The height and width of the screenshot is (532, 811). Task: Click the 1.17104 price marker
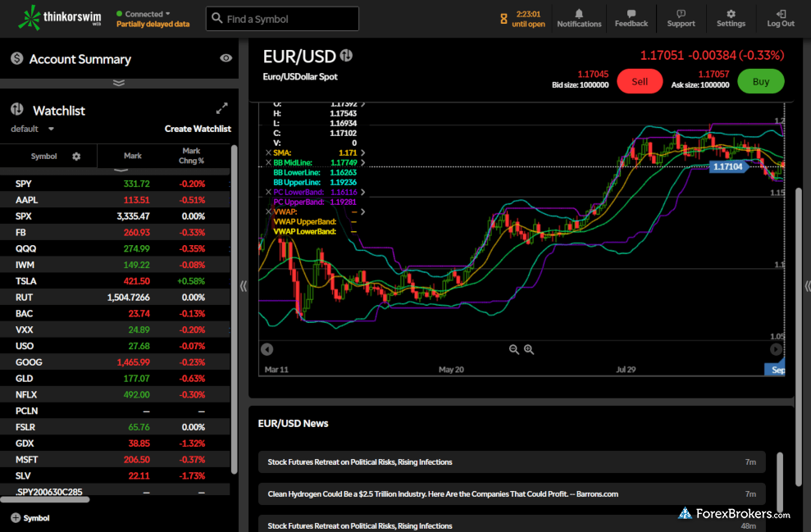coord(728,166)
